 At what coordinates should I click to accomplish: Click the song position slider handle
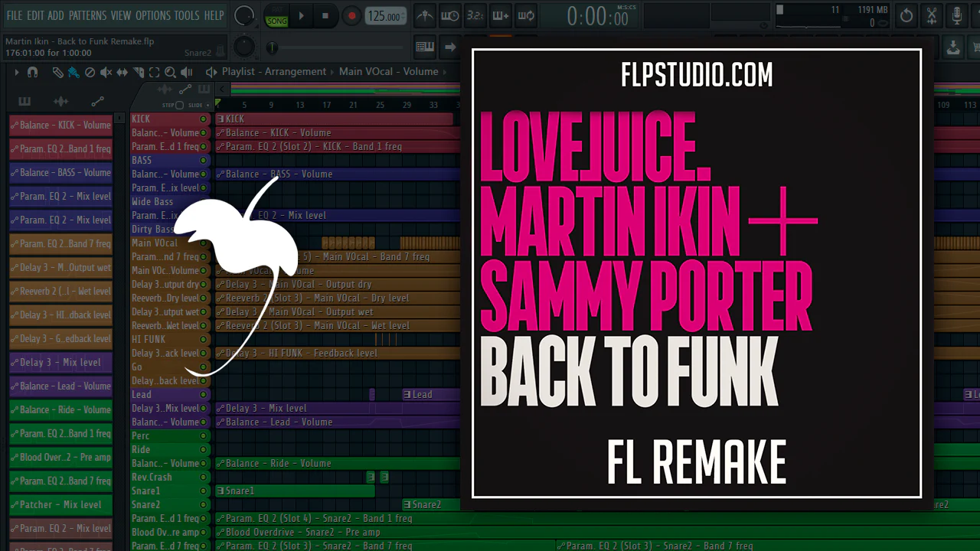[272, 48]
